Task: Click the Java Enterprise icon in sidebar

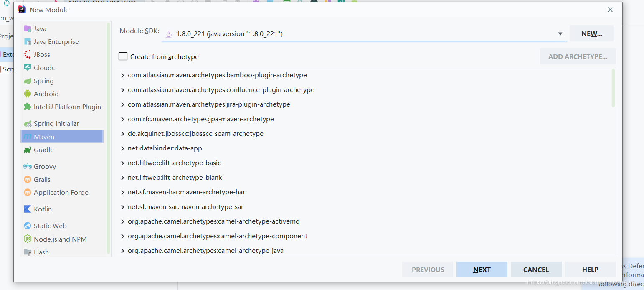Action: tap(28, 42)
